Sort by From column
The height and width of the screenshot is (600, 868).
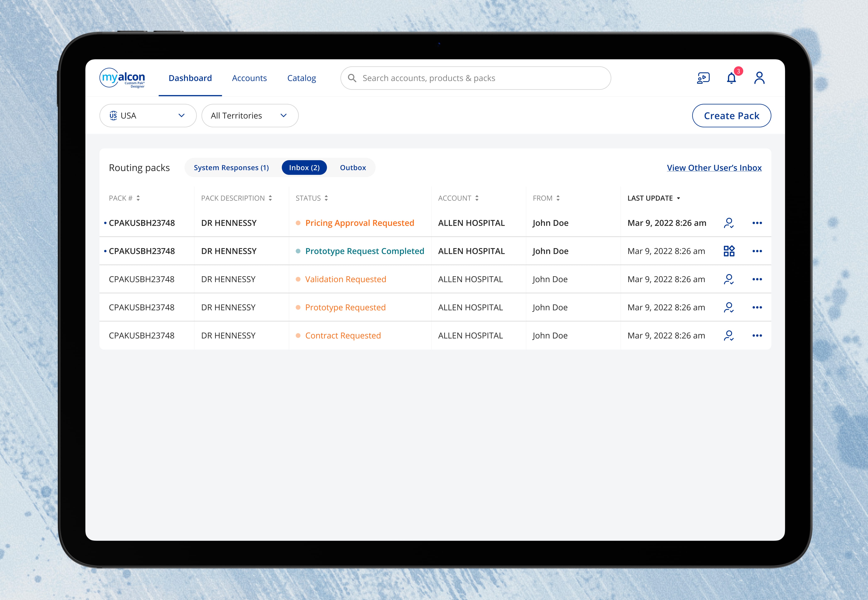546,198
